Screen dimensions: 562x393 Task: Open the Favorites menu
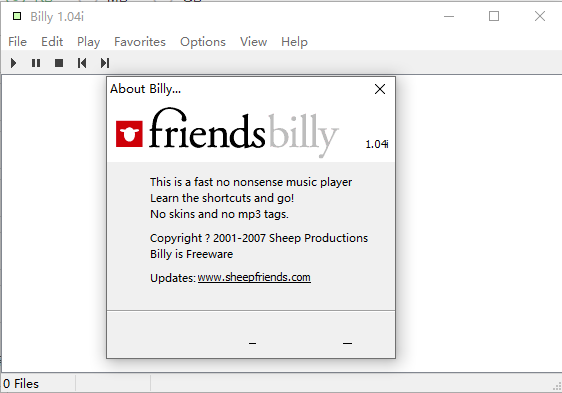[140, 42]
